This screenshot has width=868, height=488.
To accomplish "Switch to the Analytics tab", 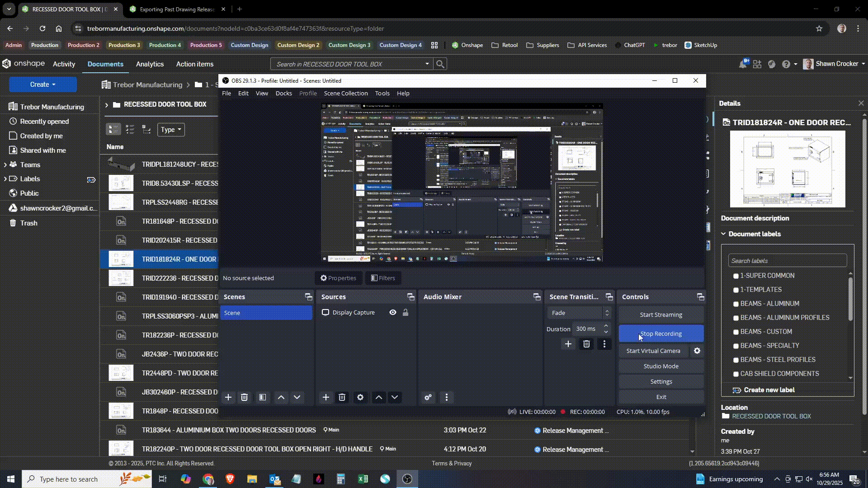I will tap(150, 64).
